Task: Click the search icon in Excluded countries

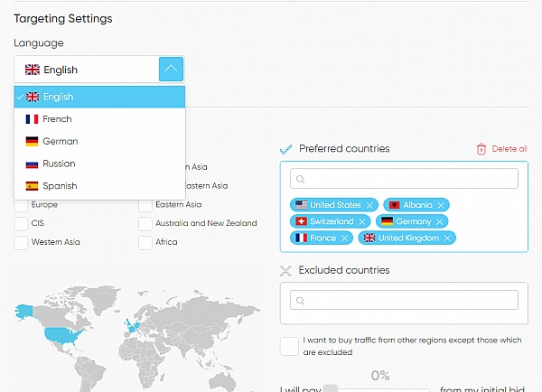Action: point(300,300)
